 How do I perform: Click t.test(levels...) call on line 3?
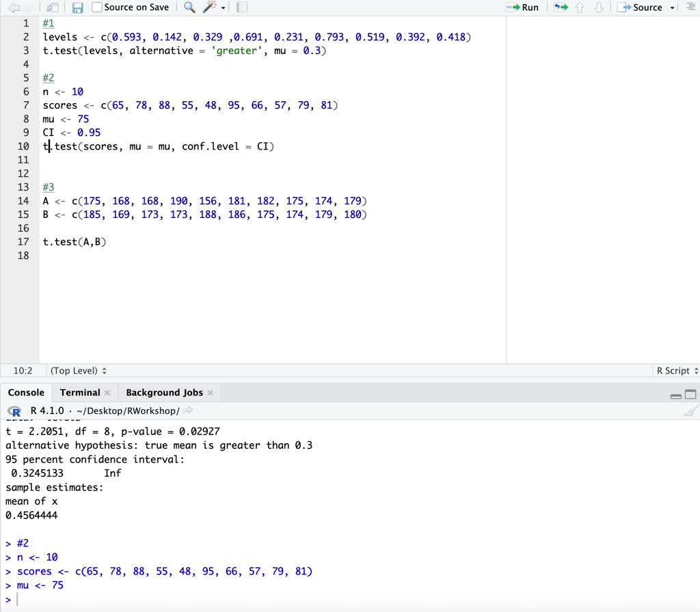(x=185, y=51)
